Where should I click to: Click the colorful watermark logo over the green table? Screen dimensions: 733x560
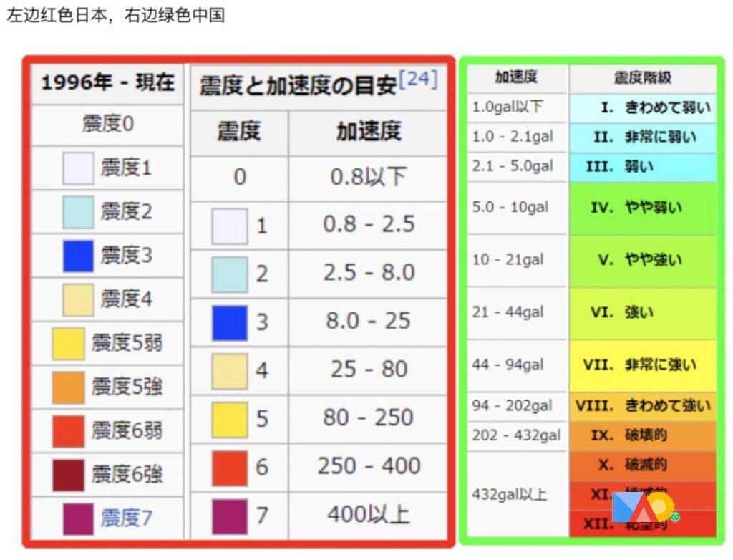coord(643,507)
